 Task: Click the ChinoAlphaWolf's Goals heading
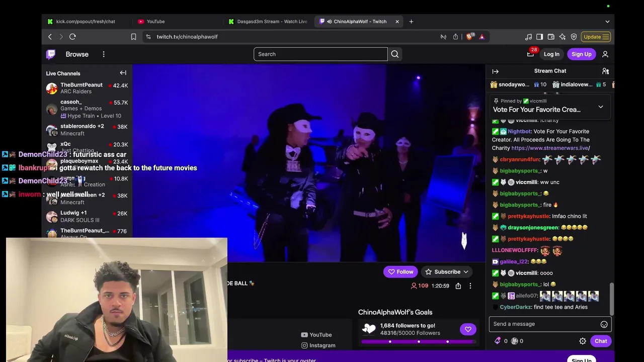click(x=395, y=312)
